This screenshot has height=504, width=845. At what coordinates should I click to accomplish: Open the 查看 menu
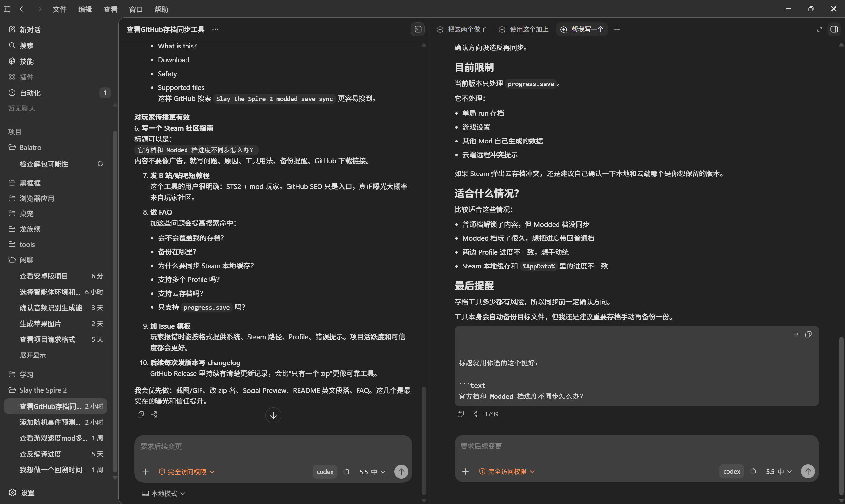click(111, 9)
